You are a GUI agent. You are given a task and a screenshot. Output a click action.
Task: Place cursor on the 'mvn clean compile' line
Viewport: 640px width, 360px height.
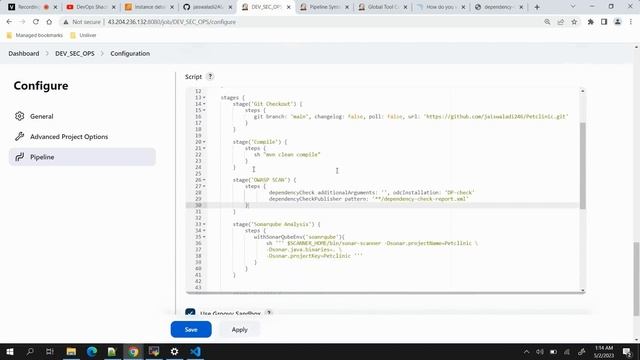[x=287, y=155]
